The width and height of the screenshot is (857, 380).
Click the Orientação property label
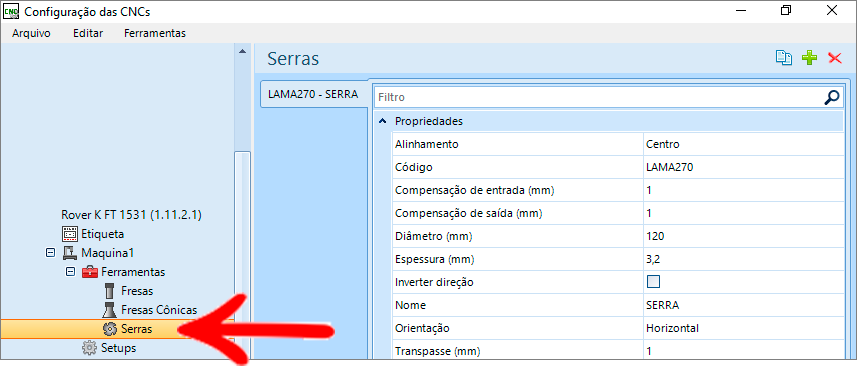click(x=422, y=328)
